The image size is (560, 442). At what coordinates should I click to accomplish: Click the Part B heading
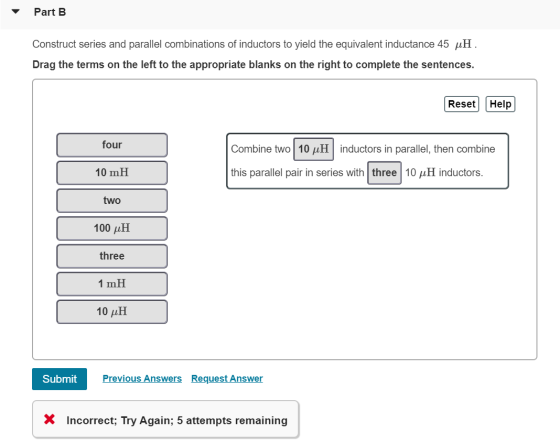click(x=50, y=12)
